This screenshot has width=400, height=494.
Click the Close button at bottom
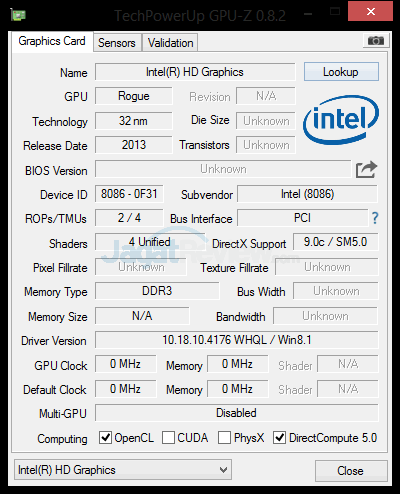pyautogui.click(x=351, y=471)
